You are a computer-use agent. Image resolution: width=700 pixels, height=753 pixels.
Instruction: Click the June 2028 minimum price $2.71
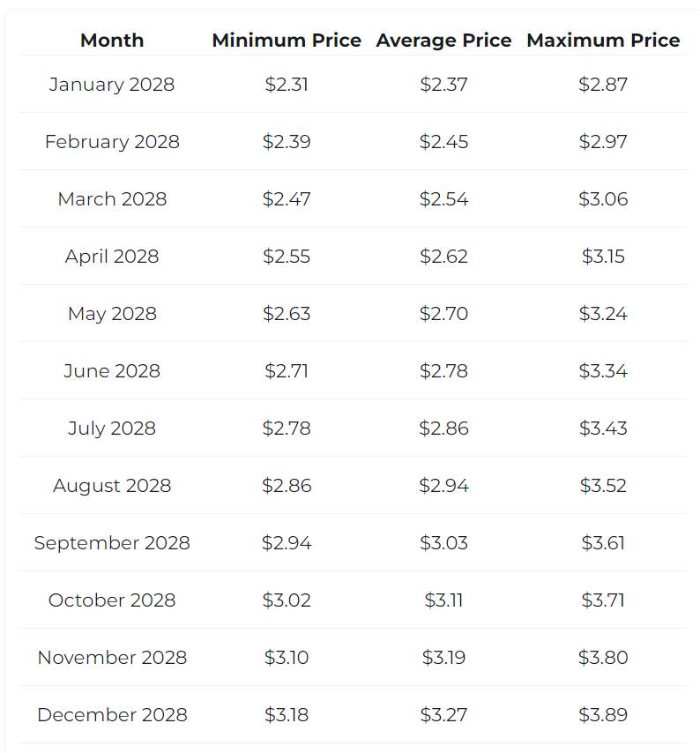point(287,371)
